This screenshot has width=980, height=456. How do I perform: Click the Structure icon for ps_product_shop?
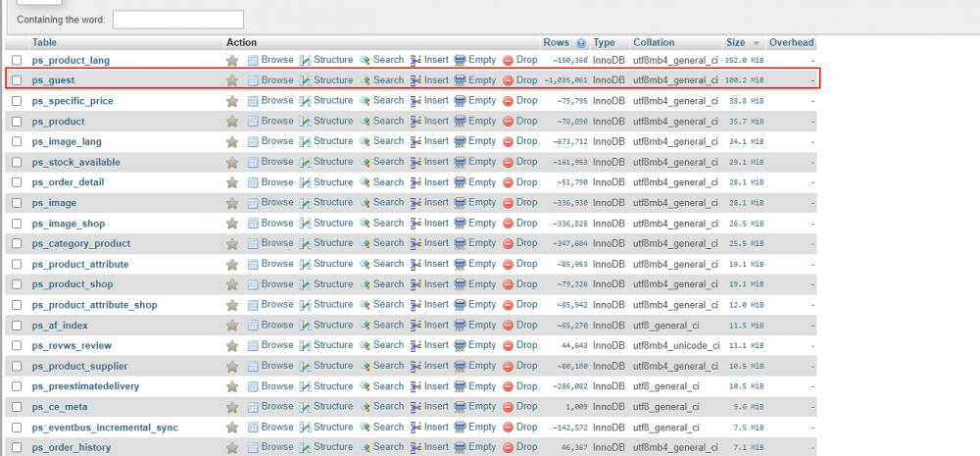point(305,285)
